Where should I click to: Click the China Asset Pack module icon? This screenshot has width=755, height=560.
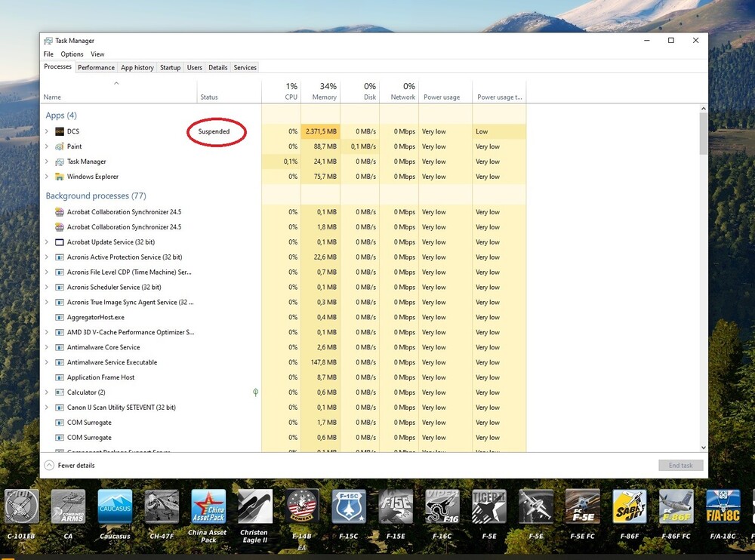[x=208, y=506]
